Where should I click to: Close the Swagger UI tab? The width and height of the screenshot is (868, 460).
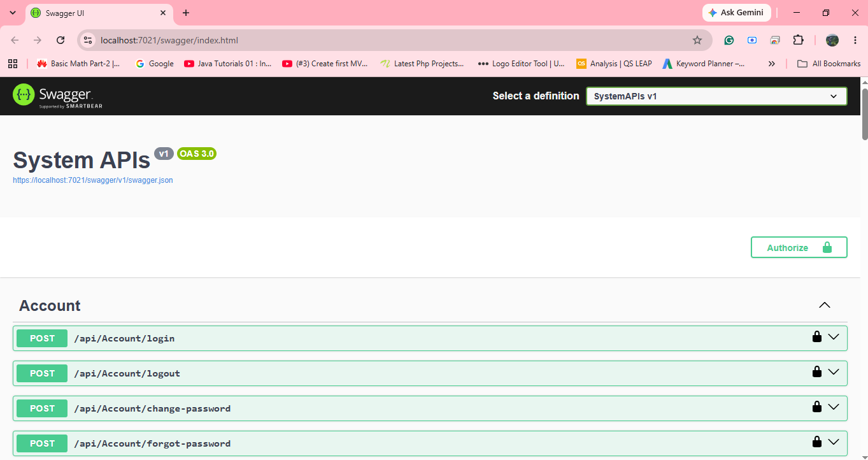click(x=164, y=13)
